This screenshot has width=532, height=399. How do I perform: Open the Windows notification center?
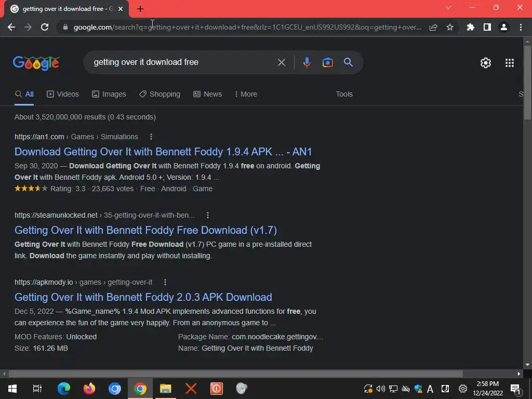(515, 389)
